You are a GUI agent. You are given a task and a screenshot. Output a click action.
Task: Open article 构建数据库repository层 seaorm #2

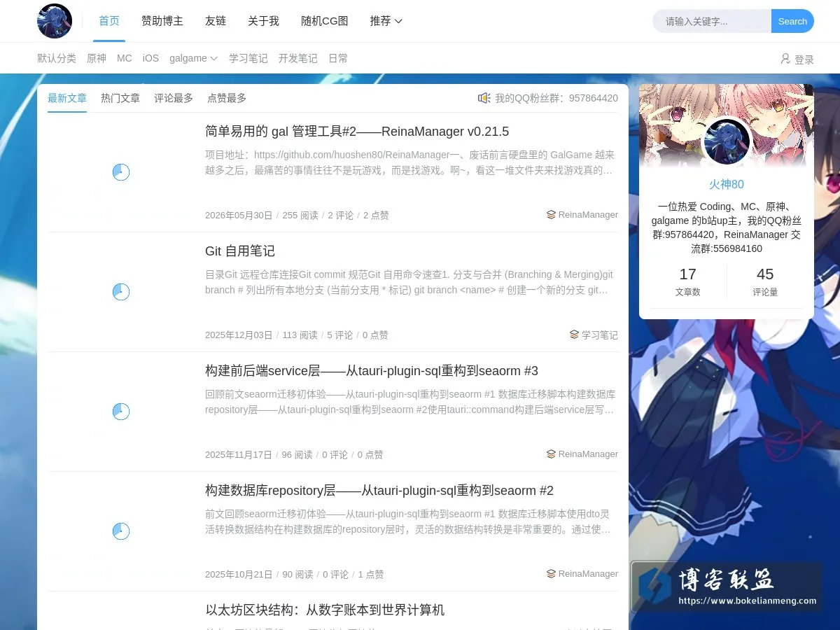(x=379, y=491)
